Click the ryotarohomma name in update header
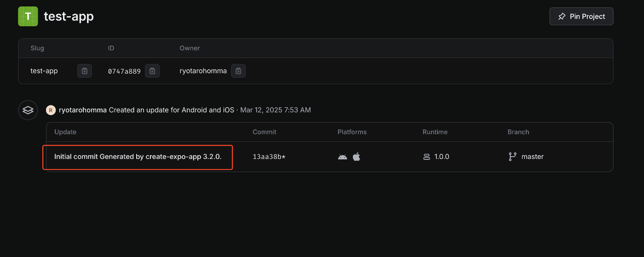This screenshot has height=257, width=644. point(83,110)
